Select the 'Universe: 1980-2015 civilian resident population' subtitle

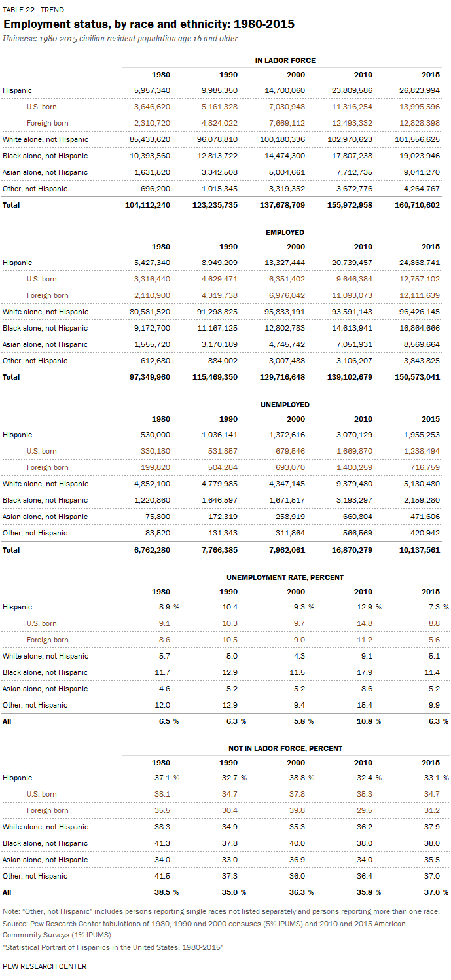click(120, 39)
